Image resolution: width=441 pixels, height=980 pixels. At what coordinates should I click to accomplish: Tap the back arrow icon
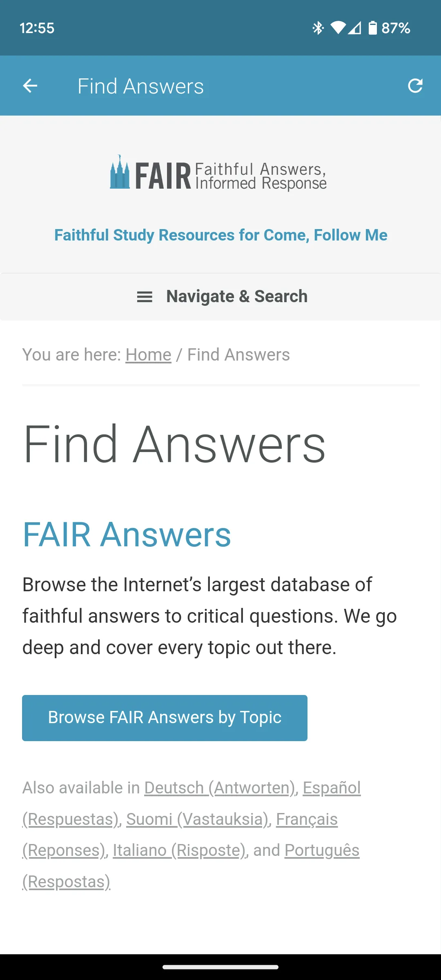30,86
